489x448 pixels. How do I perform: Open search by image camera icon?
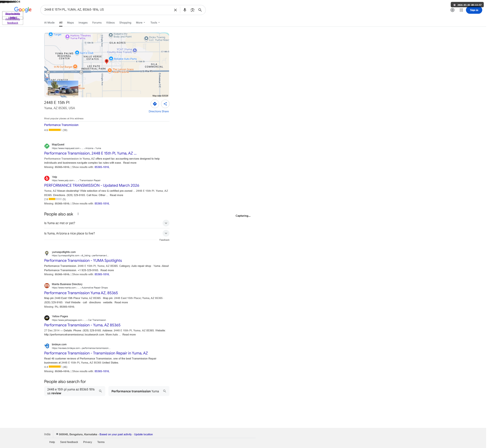pos(193,10)
